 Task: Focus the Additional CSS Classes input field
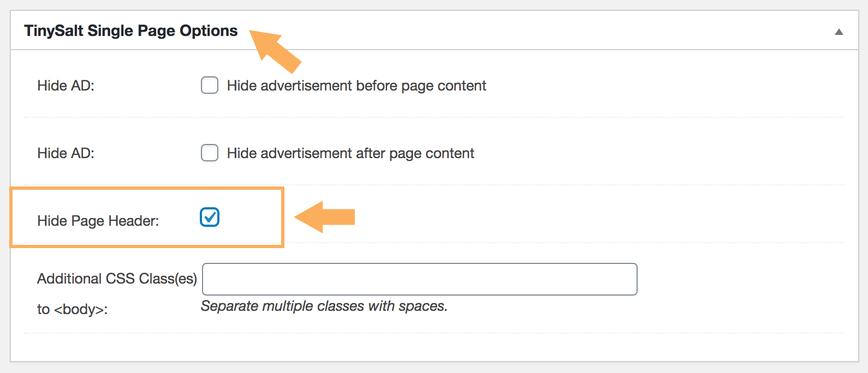point(419,279)
